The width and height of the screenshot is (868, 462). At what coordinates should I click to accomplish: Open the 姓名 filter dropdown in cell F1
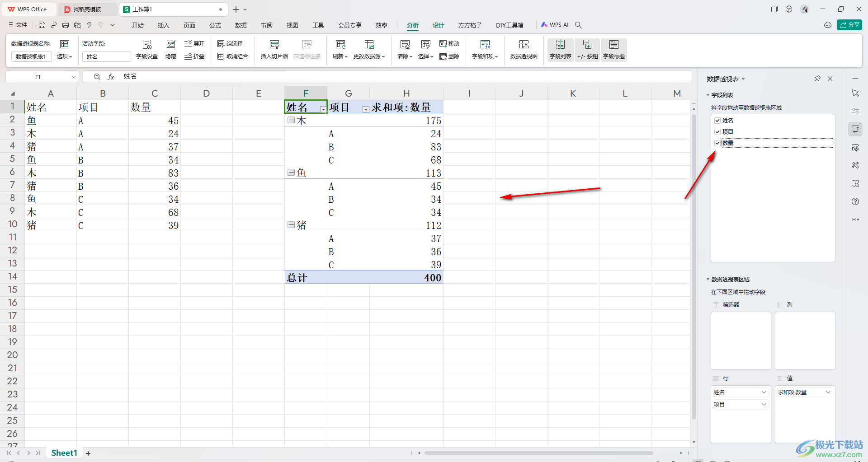tap(323, 109)
